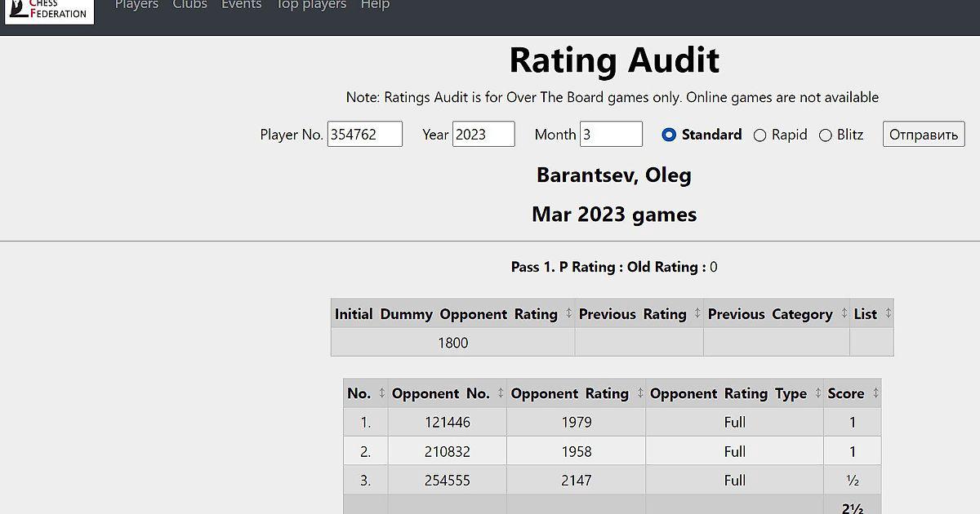Click the Opponent No. header text
This screenshot has height=514, width=980.
(x=441, y=393)
